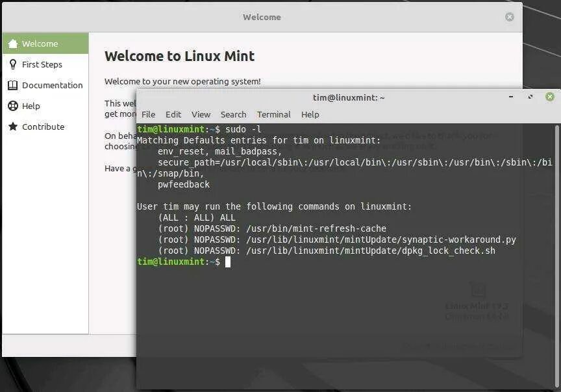
Task: Go to the Contribute section
Action: (45, 127)
